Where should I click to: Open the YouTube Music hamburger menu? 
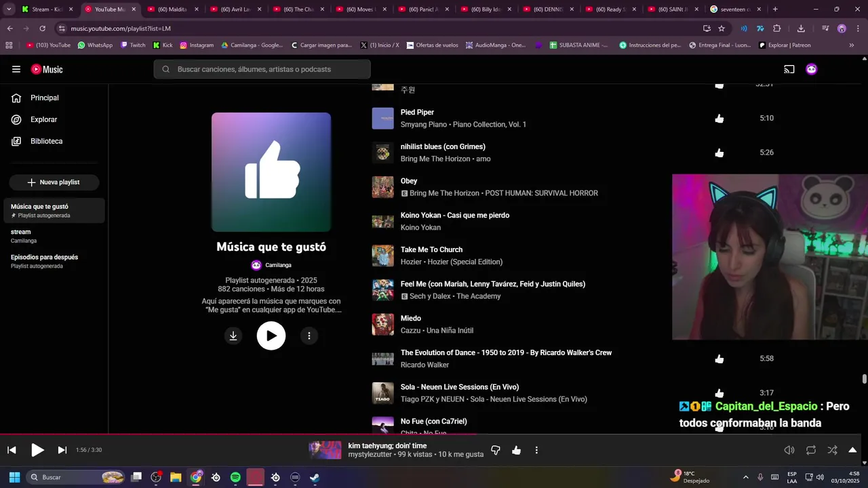click(x=16, y=69)
